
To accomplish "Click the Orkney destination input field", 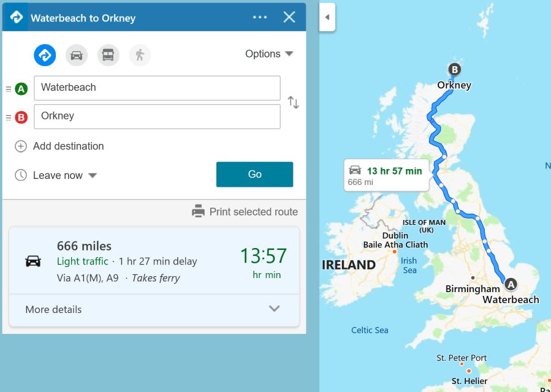I will click(157, 116).
